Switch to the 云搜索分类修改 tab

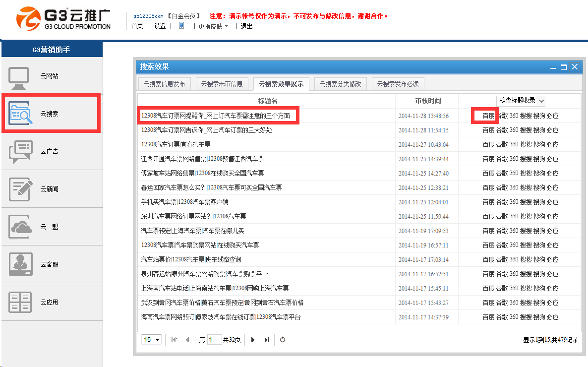[x=340, y=84]
